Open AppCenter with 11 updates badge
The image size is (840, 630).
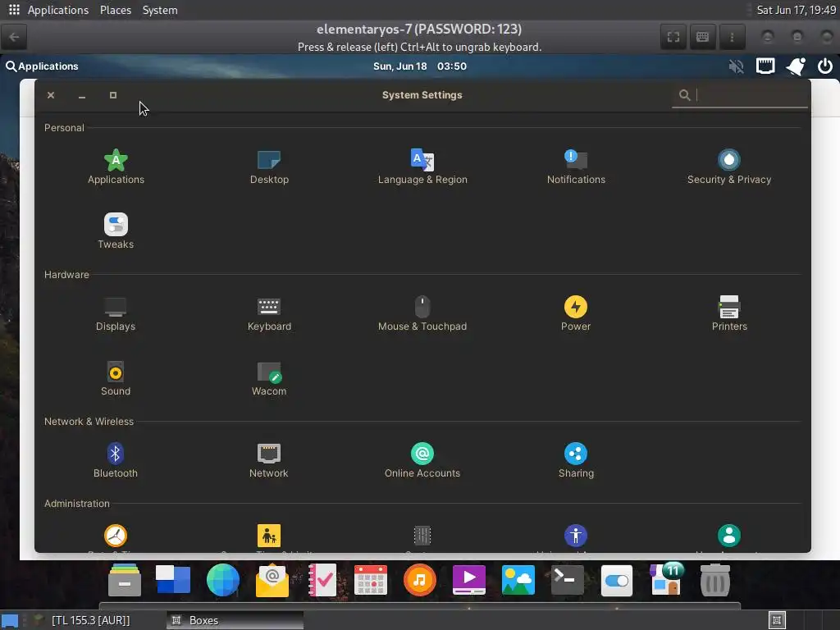pyautogui.click(x=666, y=579)
